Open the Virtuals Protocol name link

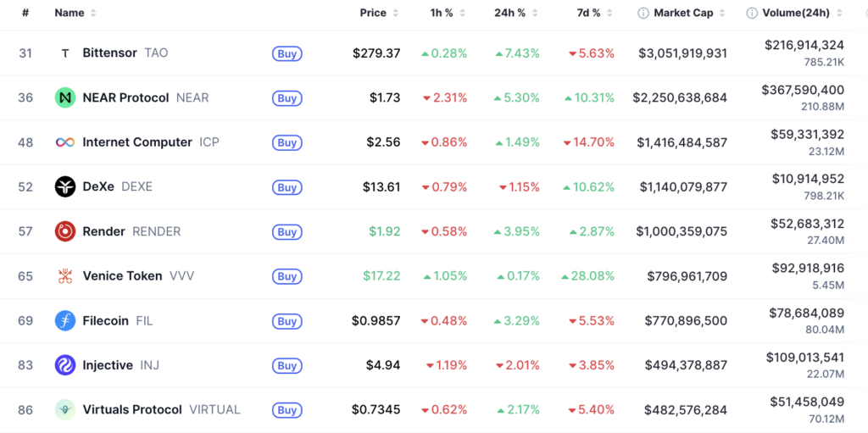click(x=131, y=410)
